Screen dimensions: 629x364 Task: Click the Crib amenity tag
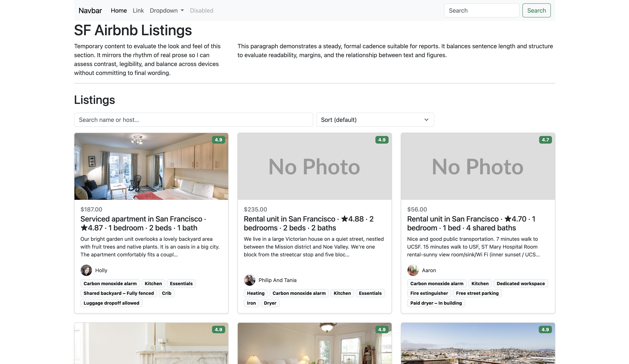tap(167, 293)
